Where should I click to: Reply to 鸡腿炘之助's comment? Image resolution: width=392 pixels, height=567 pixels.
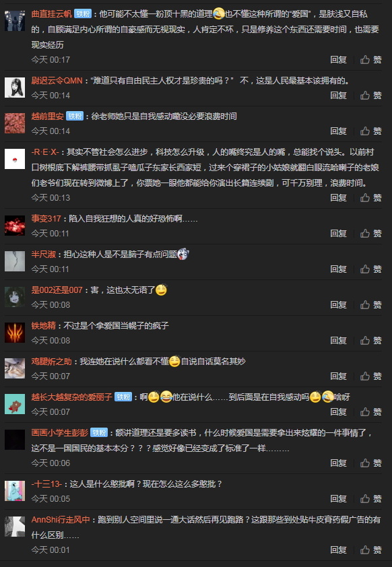click(x=339, y=376)
